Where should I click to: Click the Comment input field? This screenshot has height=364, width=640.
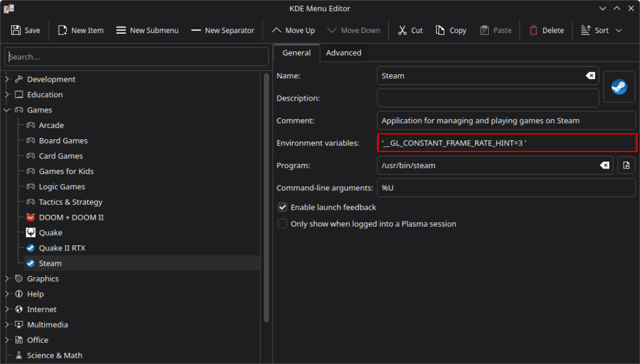pyautogui.click(x=506, y=121)
